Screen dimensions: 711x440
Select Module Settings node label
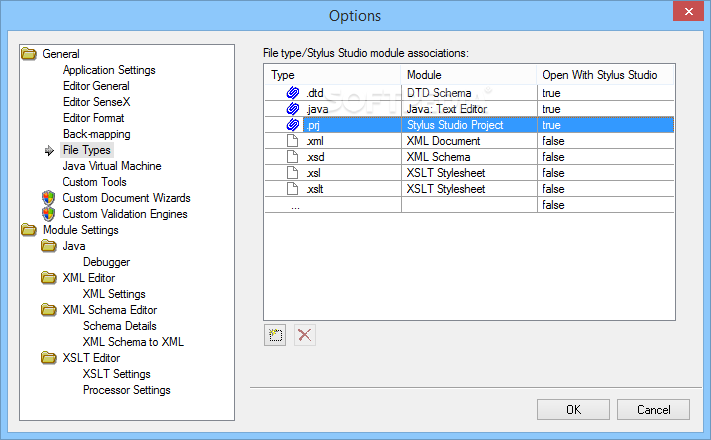coord(81,230)
